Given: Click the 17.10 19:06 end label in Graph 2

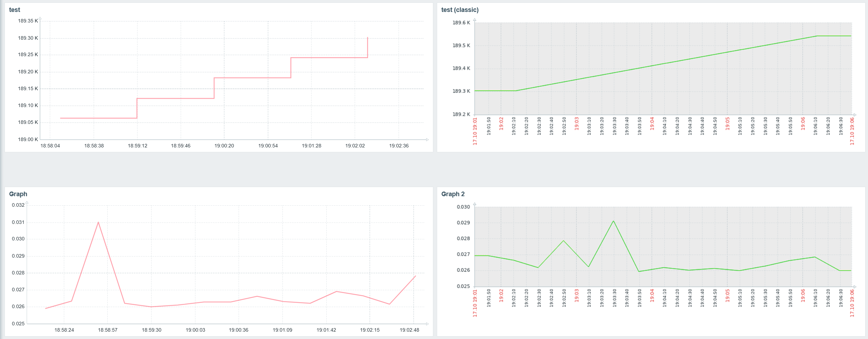Looking at the screenshot, I should (852, 304).
